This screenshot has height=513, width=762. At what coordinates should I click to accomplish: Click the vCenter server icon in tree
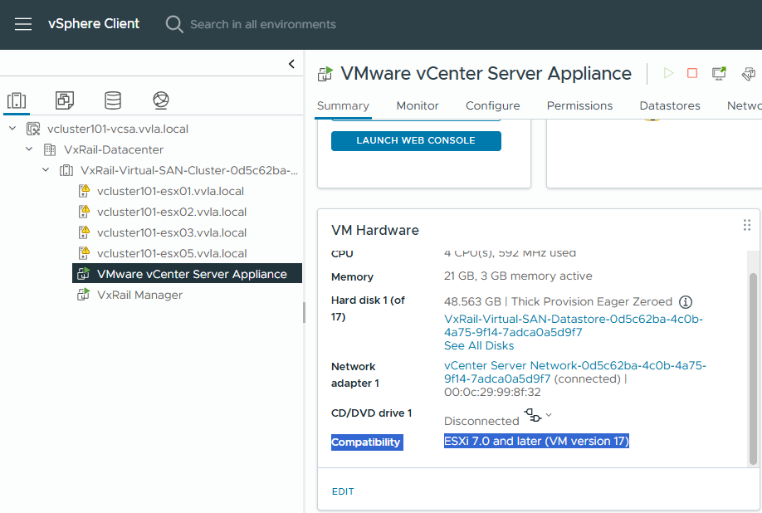point(33,129)
